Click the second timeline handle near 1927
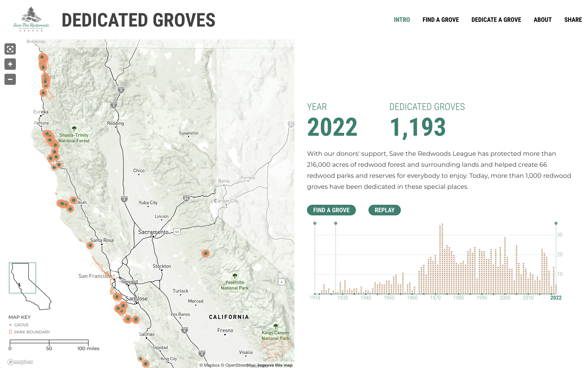 coord(336,223)
